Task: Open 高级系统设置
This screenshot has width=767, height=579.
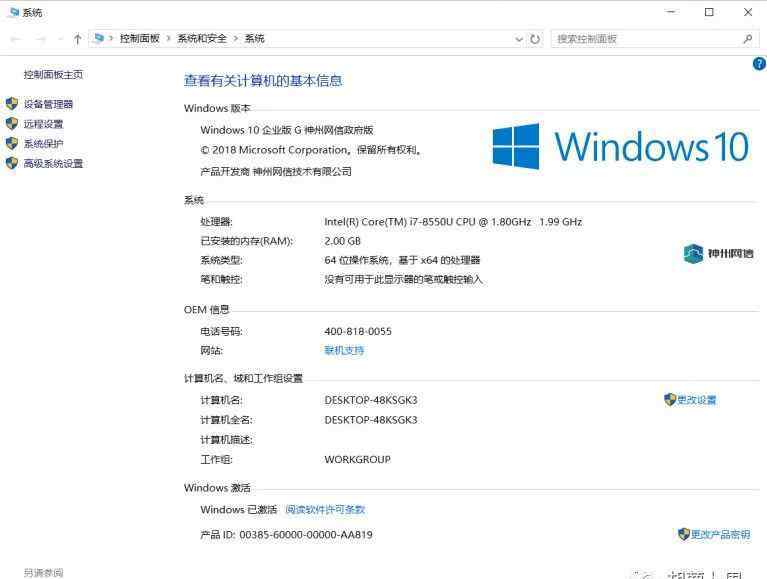Action: point(53,163)
